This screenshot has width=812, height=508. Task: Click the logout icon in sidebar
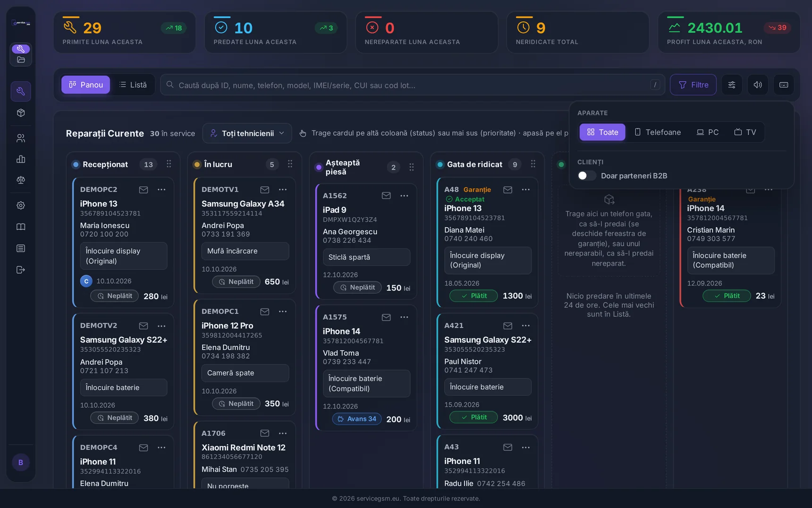21,270
